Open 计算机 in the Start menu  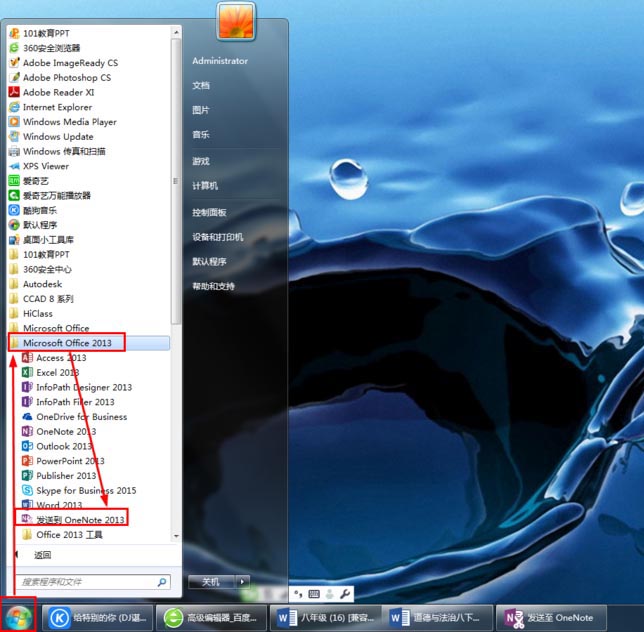pos(205,186)
